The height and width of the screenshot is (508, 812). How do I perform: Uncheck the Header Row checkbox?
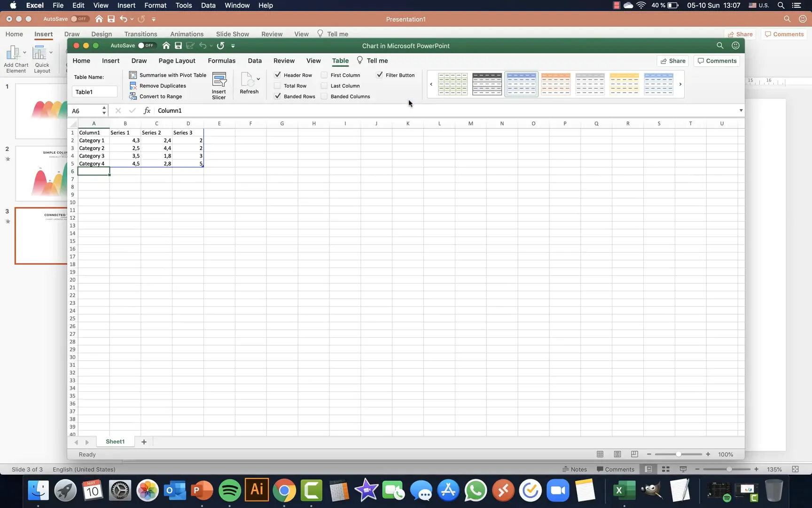[278, 75]
